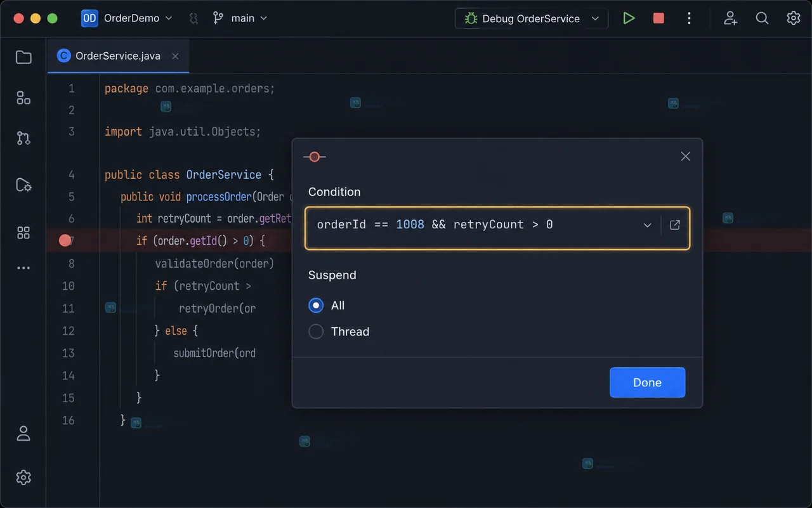Open the Project folder tool window
The image size is (812, 508).
tap(23, 57)
